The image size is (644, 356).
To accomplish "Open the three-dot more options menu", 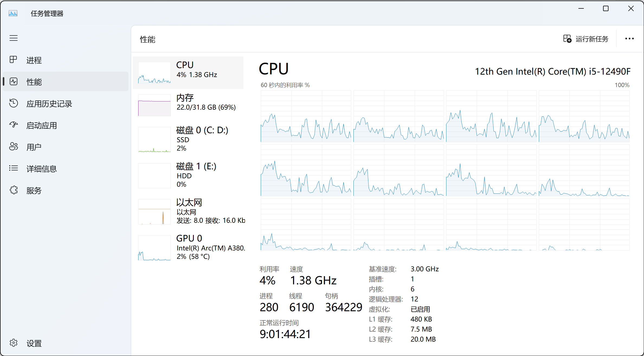I will pyautogui.click(x=629, y=39).
